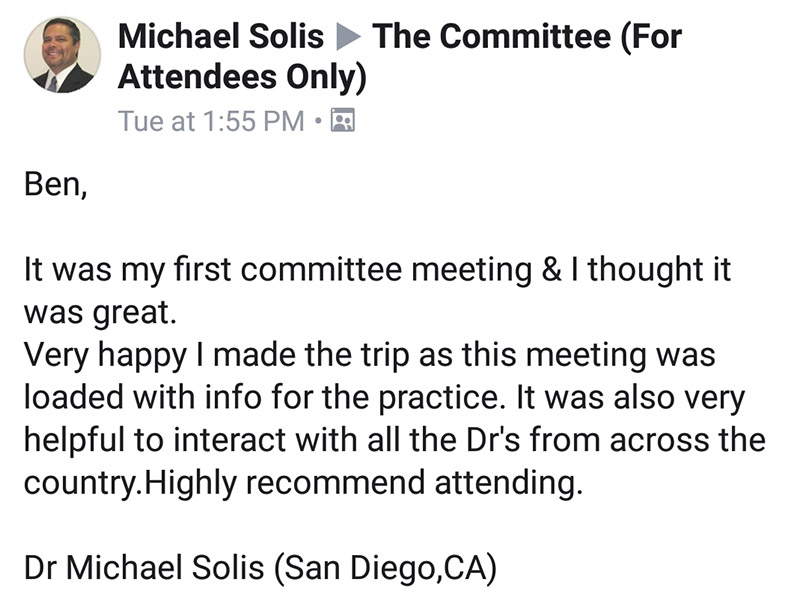800x606 pixels.
Task: Open the post timestamp Tue at 1:55 PM
Action: click(211, 121)
